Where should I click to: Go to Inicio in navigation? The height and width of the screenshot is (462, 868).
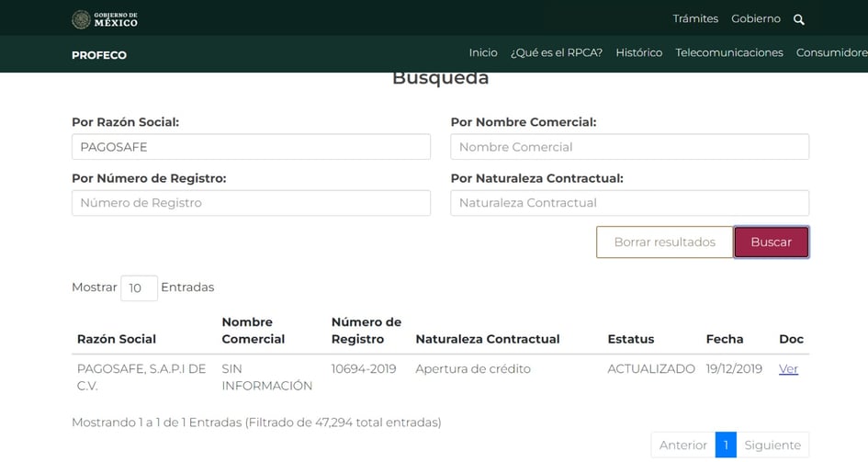[x=483, y=53]
